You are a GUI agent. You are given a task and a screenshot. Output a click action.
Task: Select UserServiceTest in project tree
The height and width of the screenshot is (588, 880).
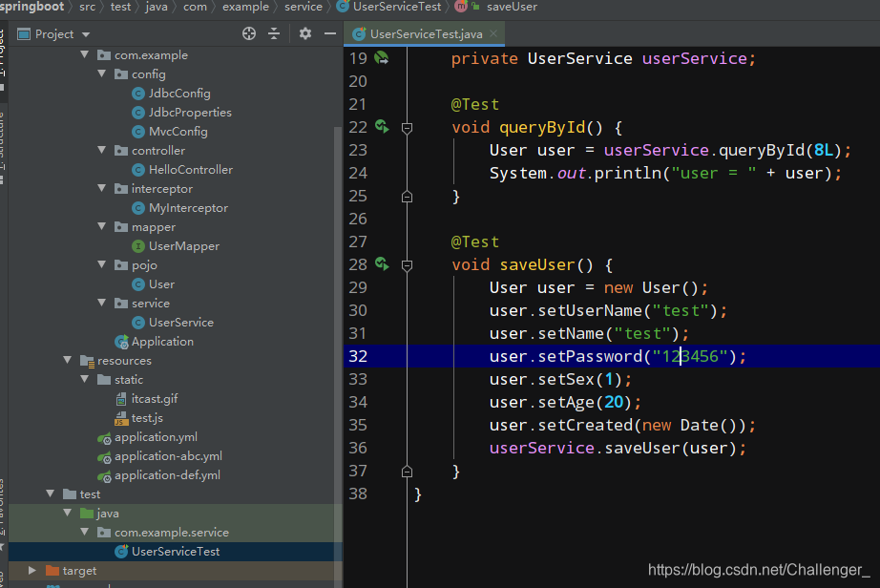pyautogui.click(x=167, y=551)
